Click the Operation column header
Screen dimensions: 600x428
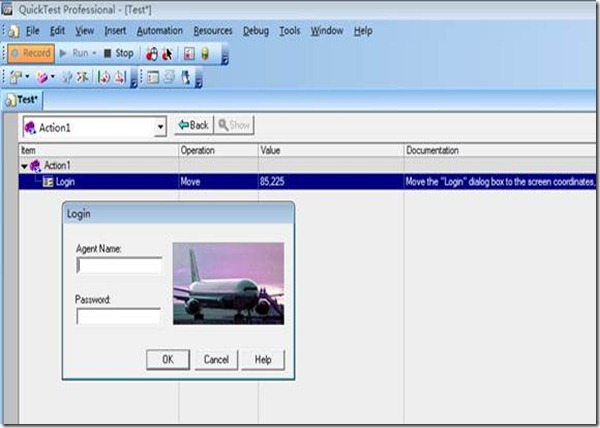218,150
